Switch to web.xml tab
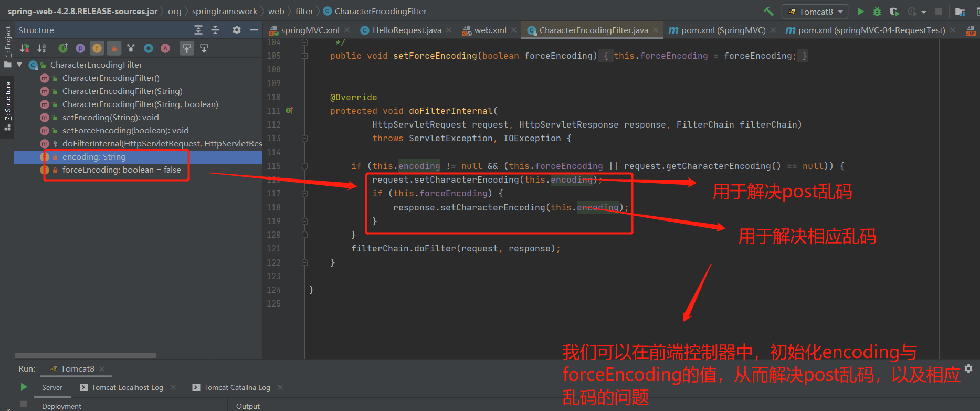Image resolution: width=980 pixels, height=411 pixels. coord(490,30)
